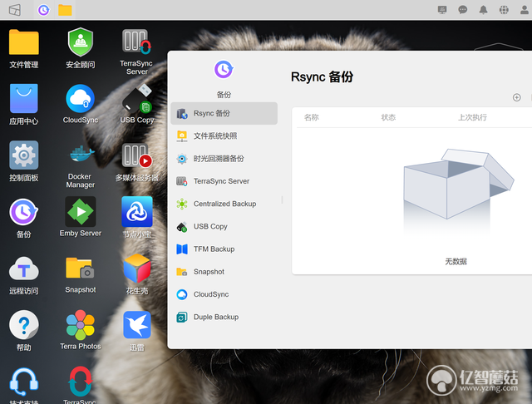Open the 备份 backup desktop icon
The width and height of the screenshot is (532, 404).
(24, 212)
